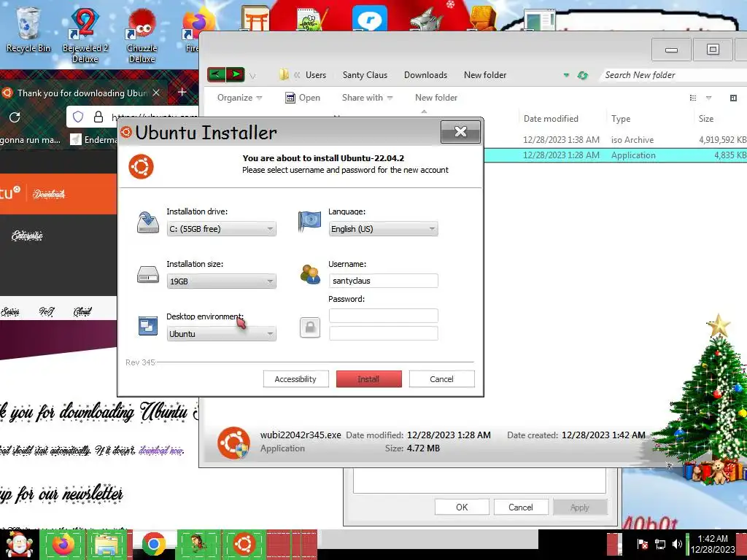Click Downloads in the address breadcrumb

click(425, 75)
